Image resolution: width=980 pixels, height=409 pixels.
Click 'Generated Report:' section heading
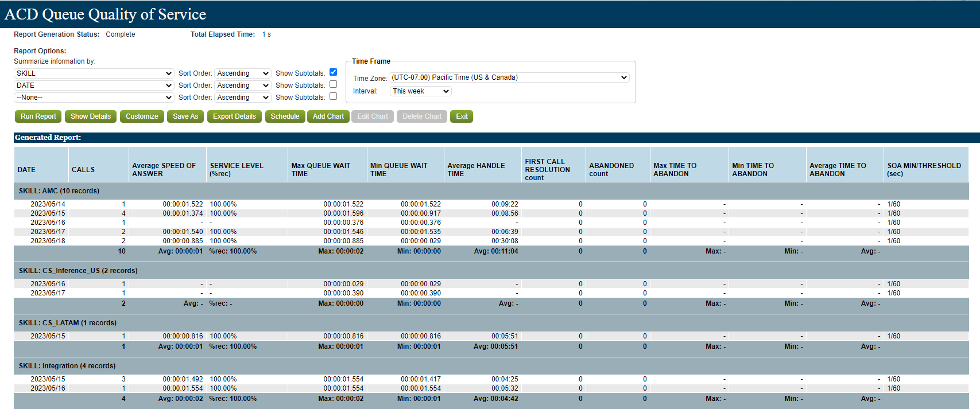click(48, 138)
